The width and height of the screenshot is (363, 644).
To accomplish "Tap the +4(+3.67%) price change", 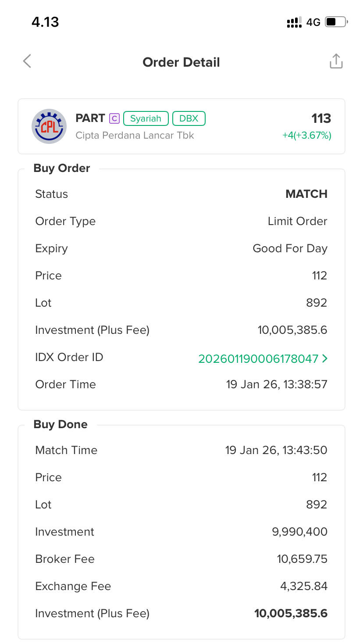I will pos(307,135).
